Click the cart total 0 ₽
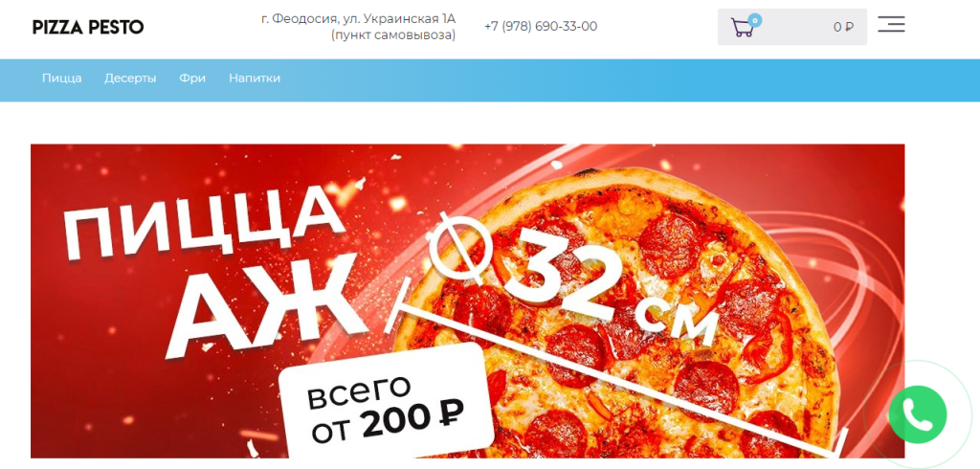This screenshot has height=469, width=980. pos(843,27)
